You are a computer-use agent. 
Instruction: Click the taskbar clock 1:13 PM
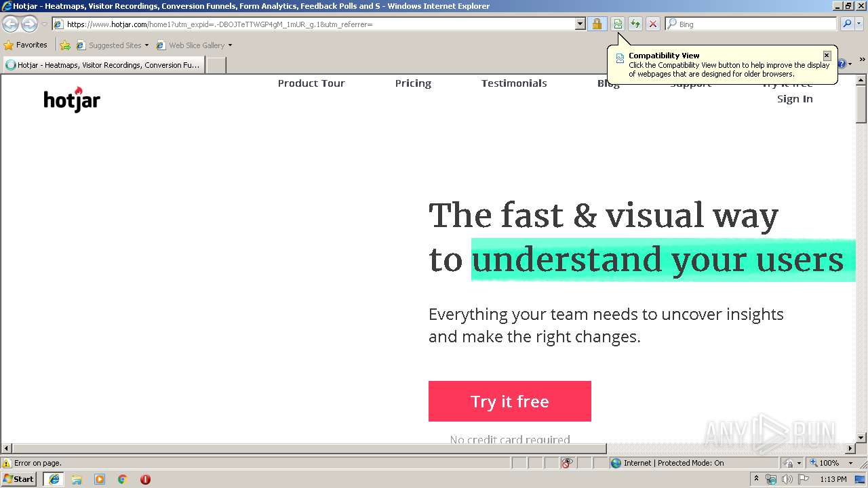click(x=833, y=479)
